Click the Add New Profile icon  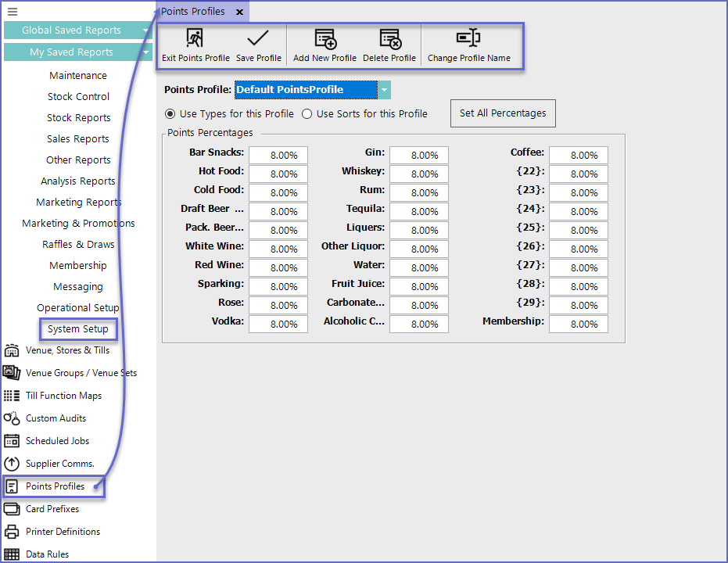click(x=325, y=39)
